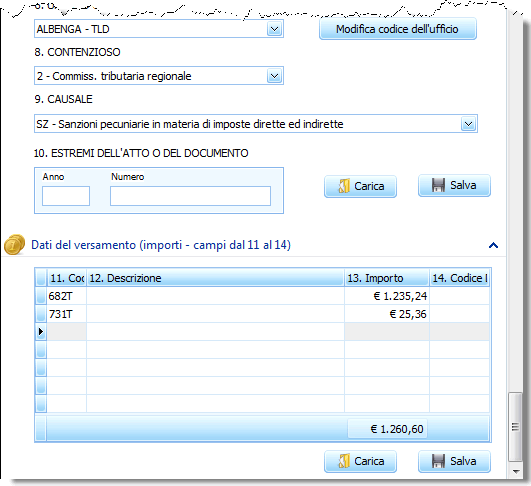
Task: Sort by 12. Descrizione column header
Action: tap(215, 278)
